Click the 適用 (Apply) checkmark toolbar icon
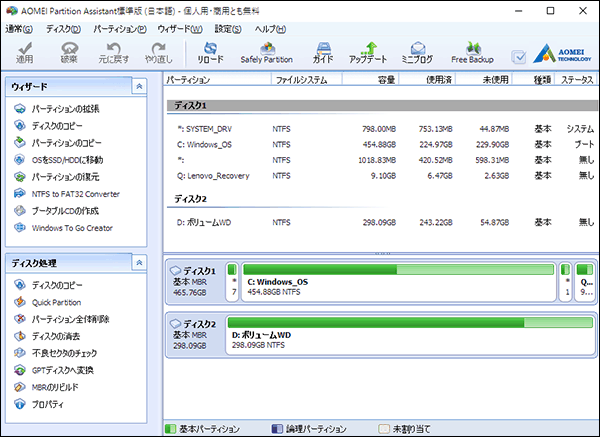Screen dimensions: 600x437 24,52
